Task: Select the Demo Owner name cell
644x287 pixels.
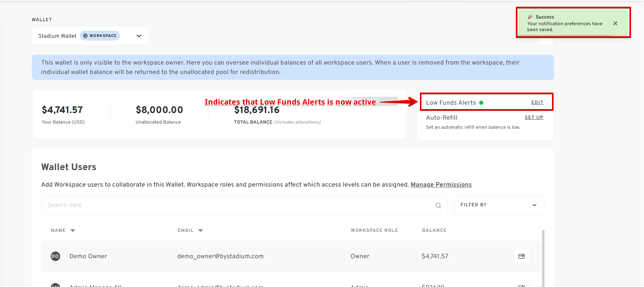Action: (88, 256)
